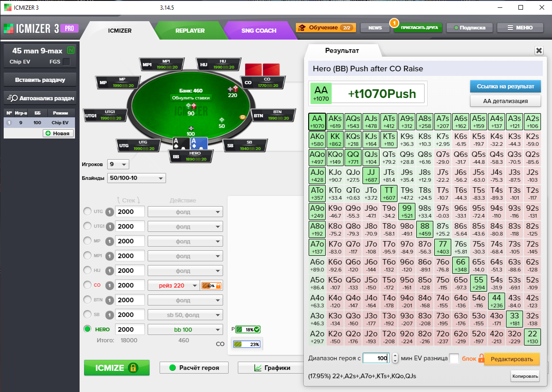Open the МЕНЮ menu
552x392 pixels.
[x=519, y=28]
